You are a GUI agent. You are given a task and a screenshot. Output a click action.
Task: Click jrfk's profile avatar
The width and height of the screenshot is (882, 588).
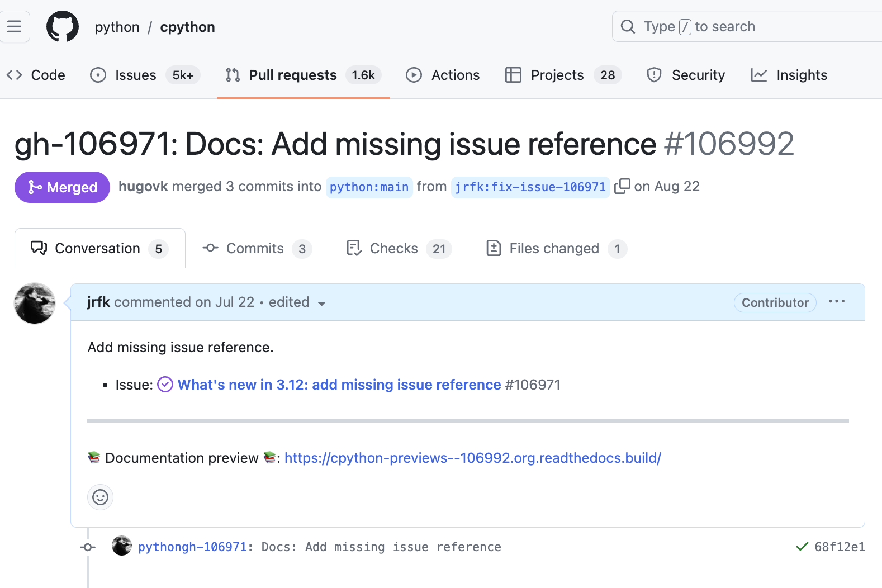click(x=35, y=303)
